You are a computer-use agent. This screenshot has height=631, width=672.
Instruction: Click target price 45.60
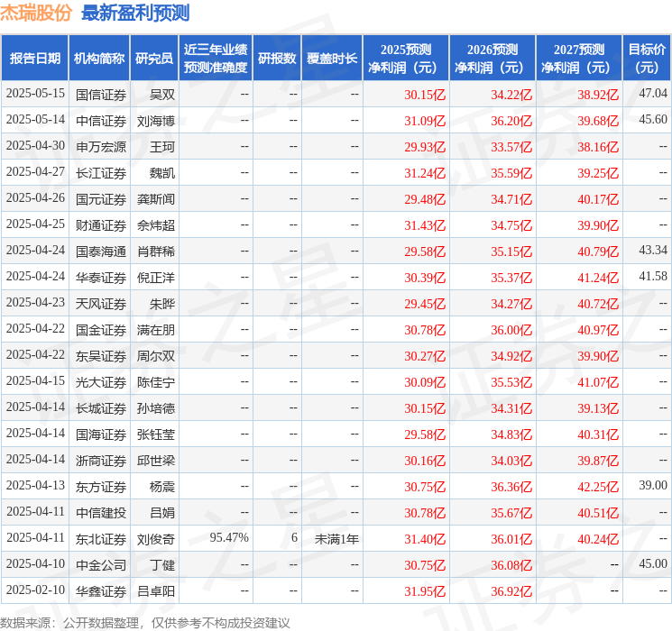coord(653,119)
